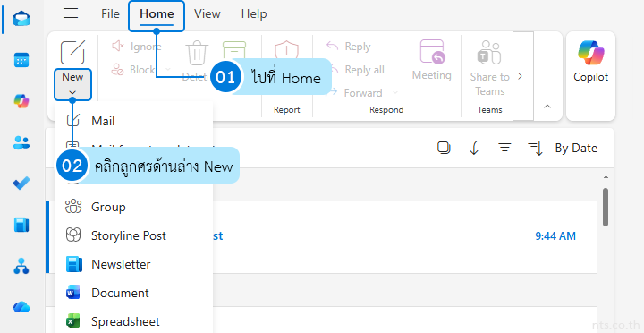Open the By Date sort dropdown
The height and width of the screenshot is (333, 644).
[576, 148]
